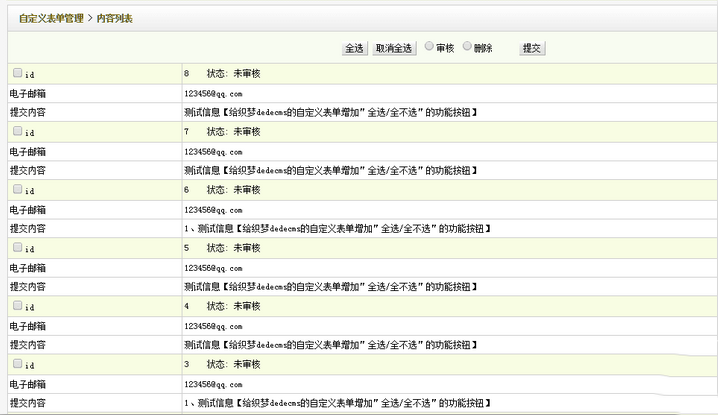Click the 全选 (select all) button

(x=355, y=48)
